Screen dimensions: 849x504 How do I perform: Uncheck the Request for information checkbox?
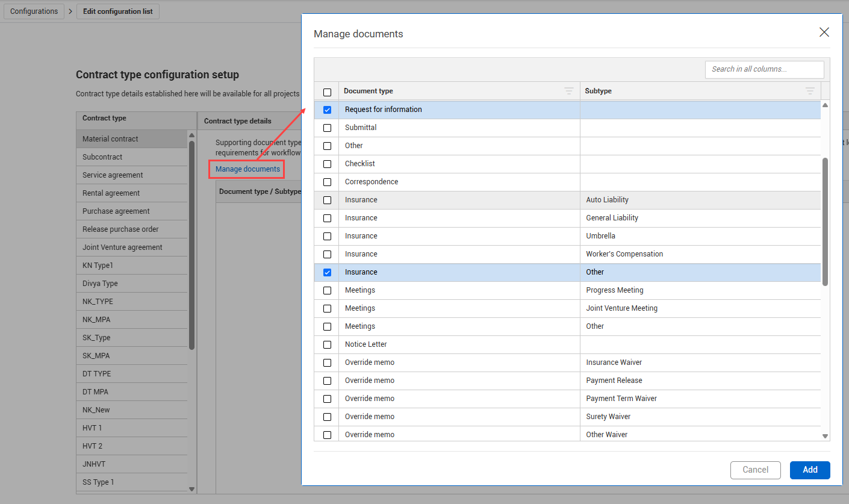(x=327, y=110)
